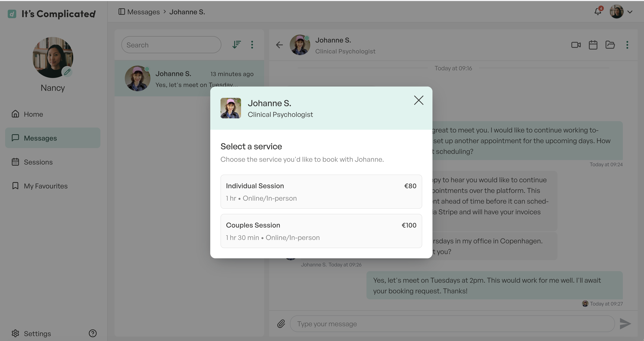Open My Favourites in the sidebar
The image size is (644, 341).
click(x=53, y=186)
